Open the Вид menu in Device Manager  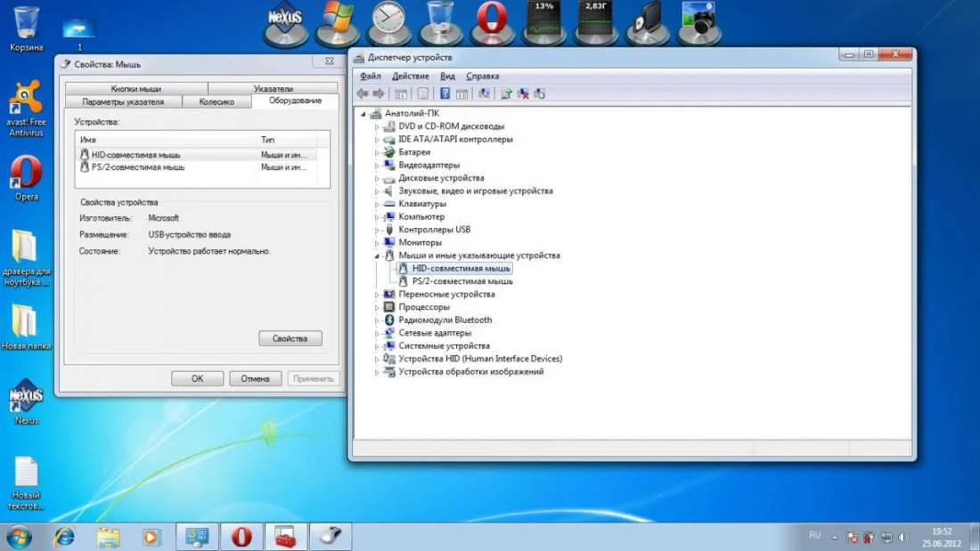447,77
